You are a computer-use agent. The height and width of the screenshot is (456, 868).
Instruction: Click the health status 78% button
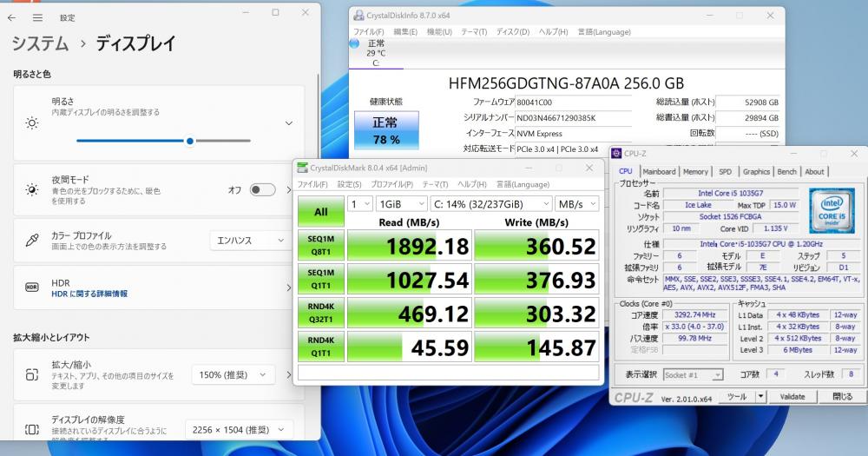(386, 130)
